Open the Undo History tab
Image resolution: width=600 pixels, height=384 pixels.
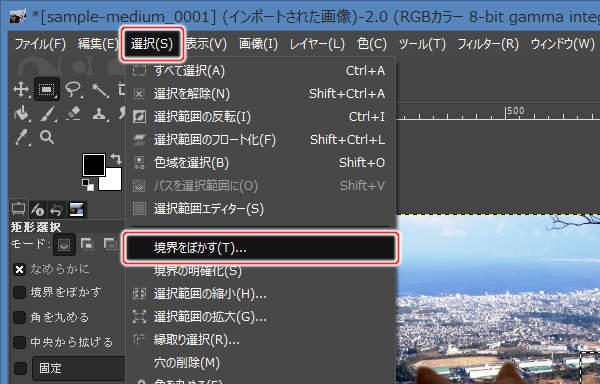coord(57,210)
